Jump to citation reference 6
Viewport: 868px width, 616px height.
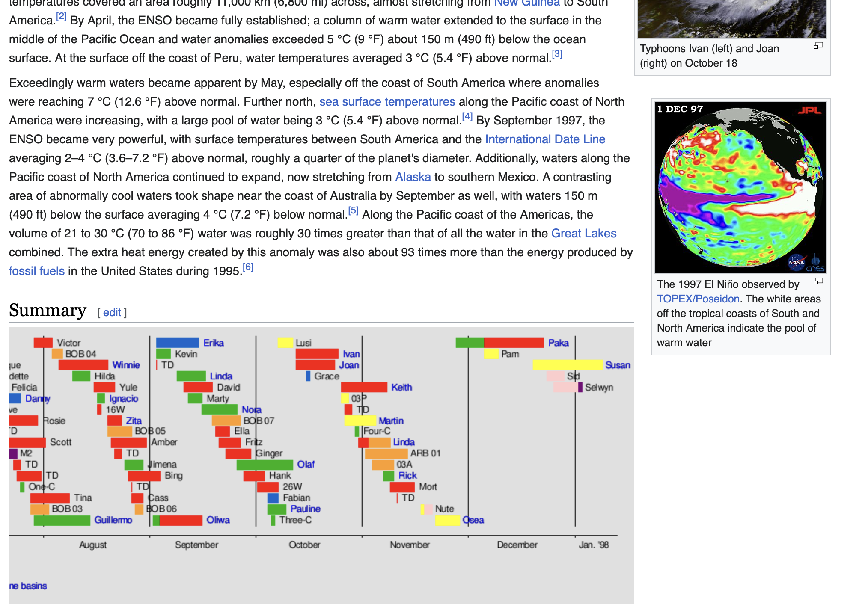pyautogui.click(x=248, y=267)
